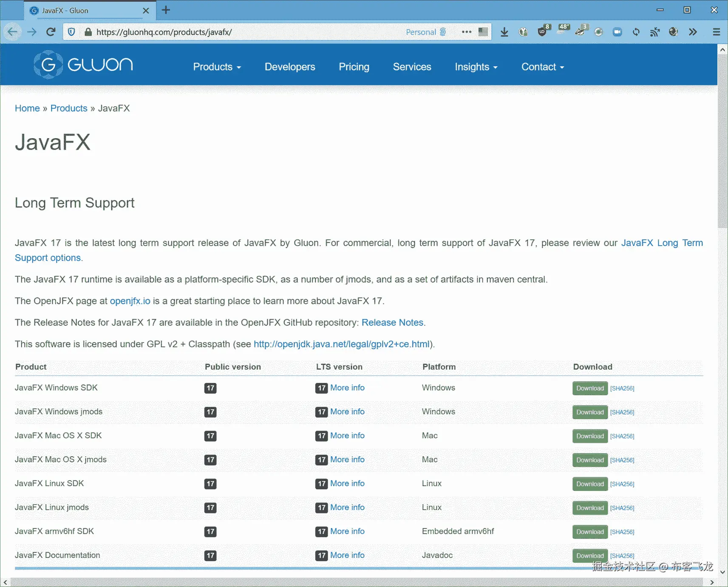Download the JavaFX Mac OS X SDK
Viewport: 728px width, 587px height.
pos(590,436)
